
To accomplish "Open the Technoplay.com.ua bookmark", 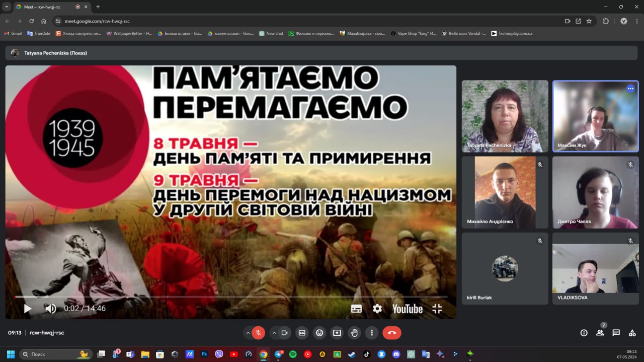I will pyautogui.click(x=512, y=33).
